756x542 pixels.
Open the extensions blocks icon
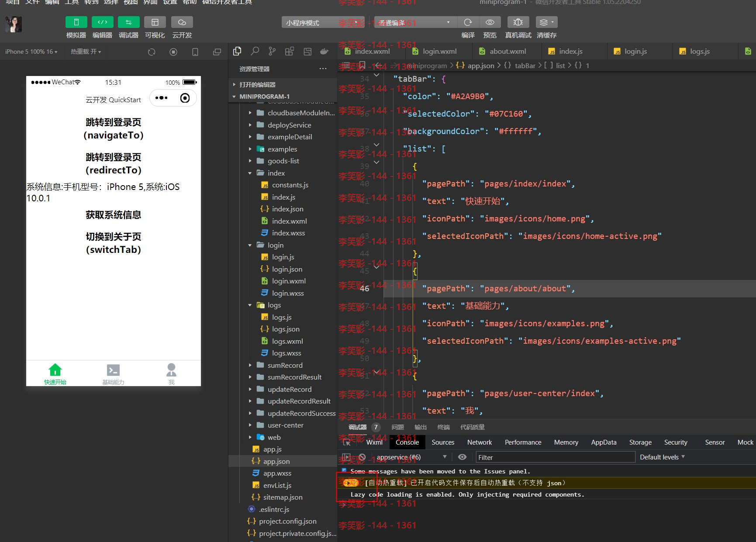tap(289, 51)
